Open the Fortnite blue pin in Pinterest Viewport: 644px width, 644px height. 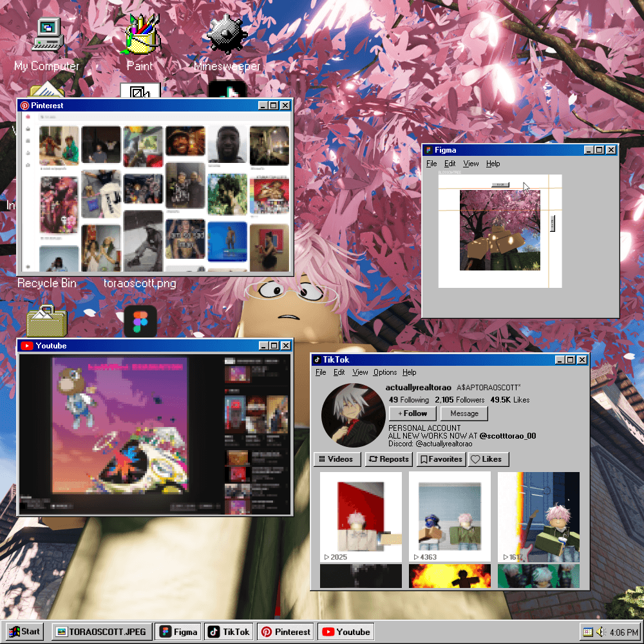click(227, 241)
